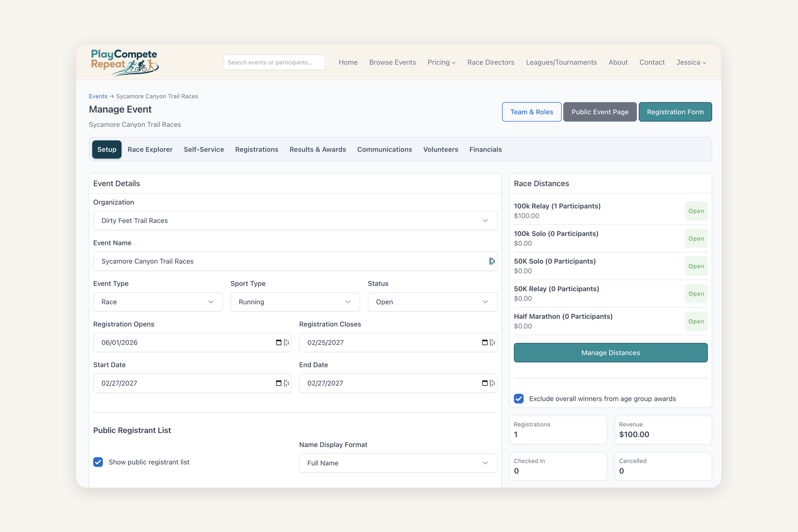Click the Team & Roles button

point(532,112)
